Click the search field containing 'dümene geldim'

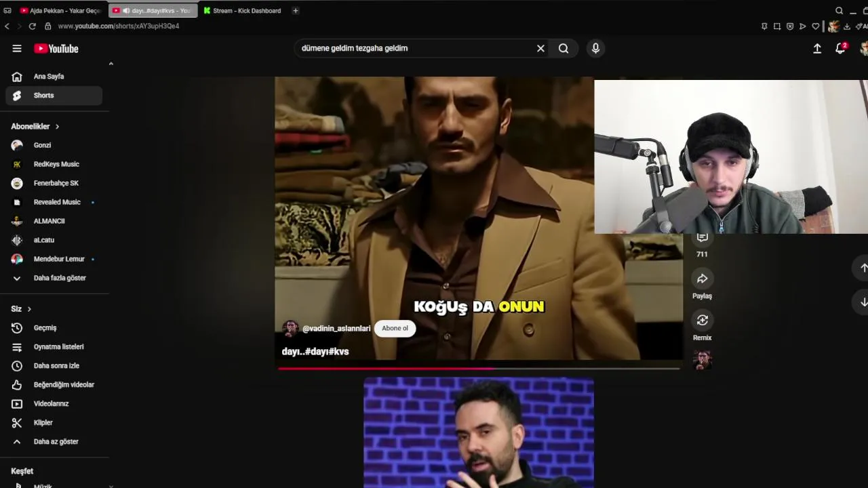tap(414, 48)
